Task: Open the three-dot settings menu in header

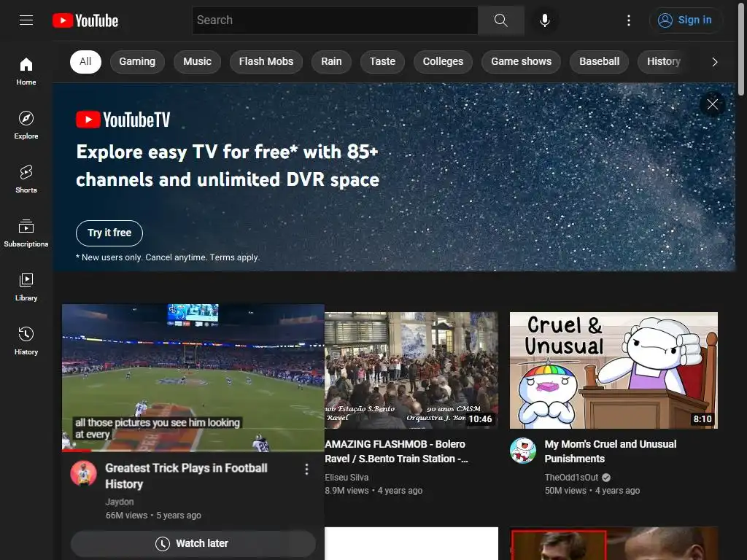Action: (x=628, y=20)
